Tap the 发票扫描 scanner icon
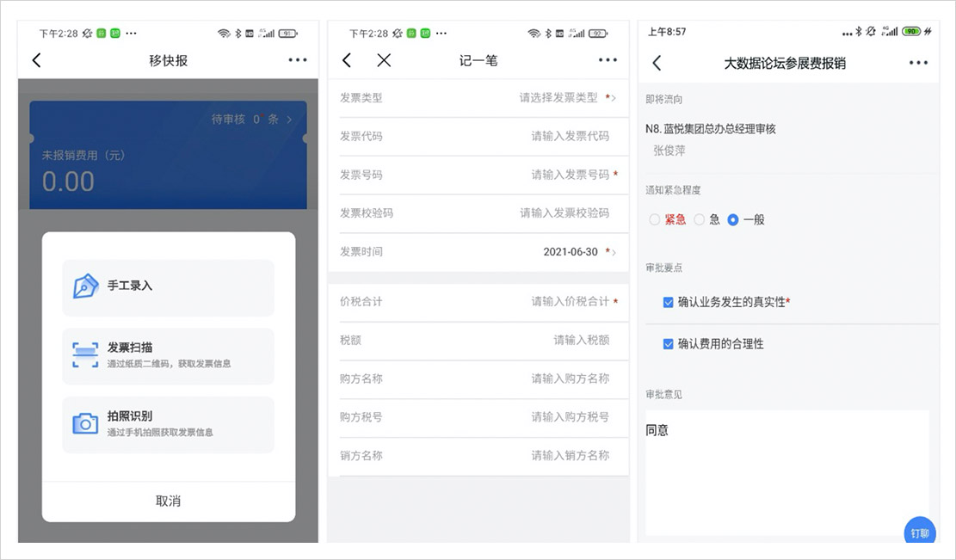The width and height of the screenshot is (956, 560). click(85, 354)
